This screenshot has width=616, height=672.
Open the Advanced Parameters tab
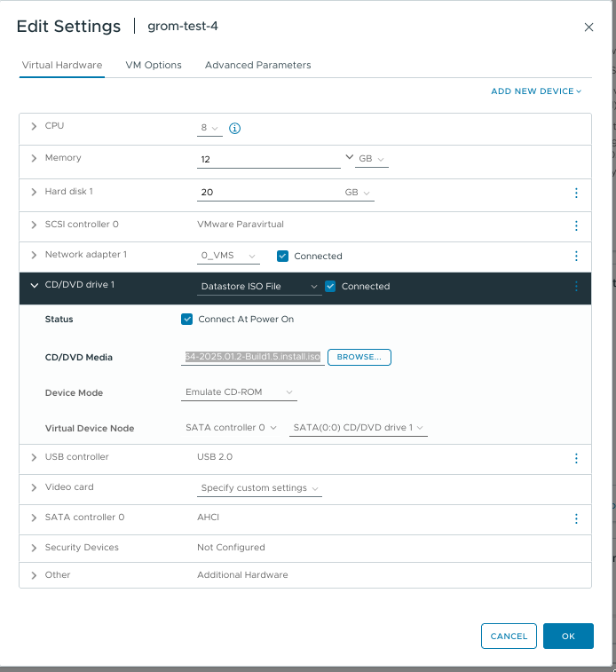click(257, 65)
